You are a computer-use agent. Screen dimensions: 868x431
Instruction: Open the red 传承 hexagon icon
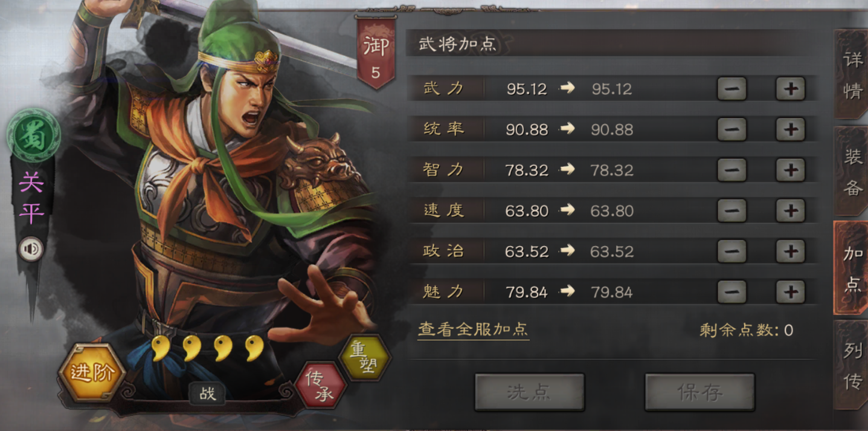(x=321, y=384)
